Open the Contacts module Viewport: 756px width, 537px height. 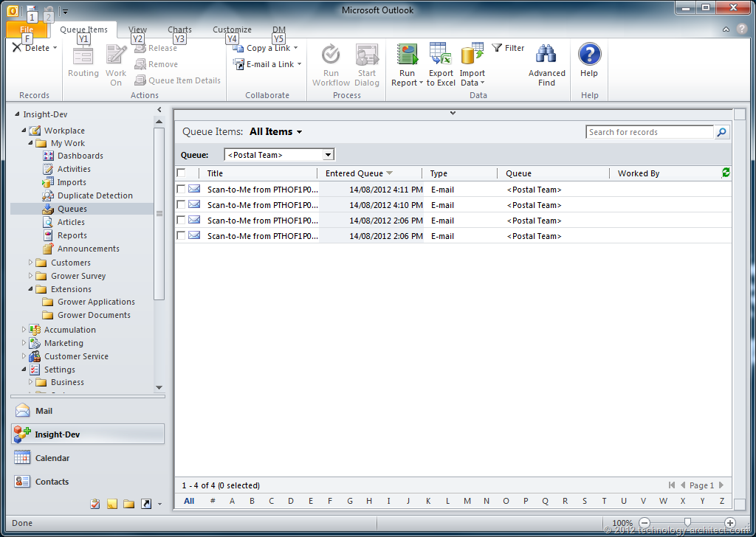(x=87, y=482)
